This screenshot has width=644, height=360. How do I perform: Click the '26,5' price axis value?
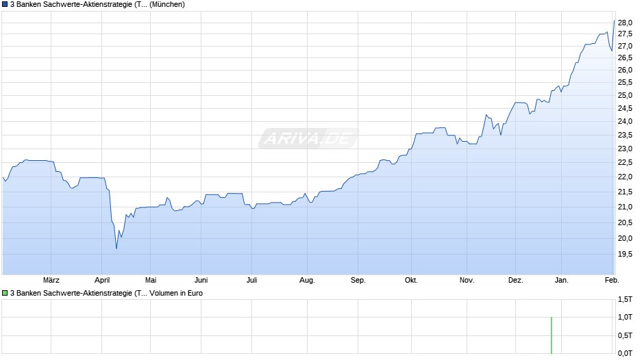click(x=625, y=58)
